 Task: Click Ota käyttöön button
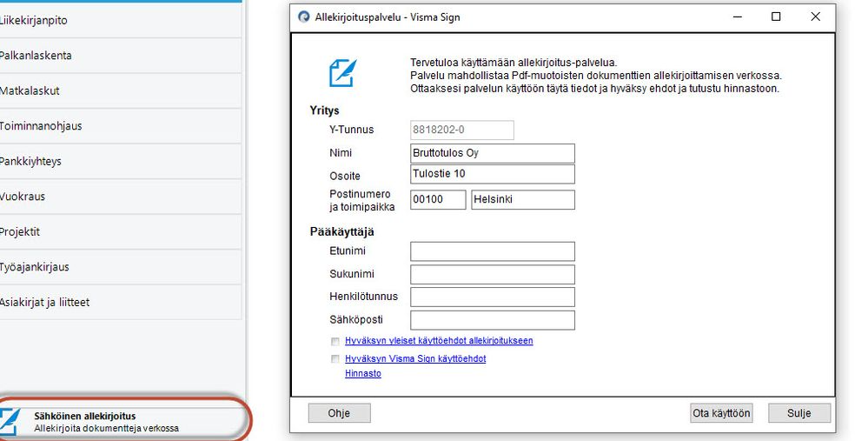pyautogui.click(x=721, y=413)
